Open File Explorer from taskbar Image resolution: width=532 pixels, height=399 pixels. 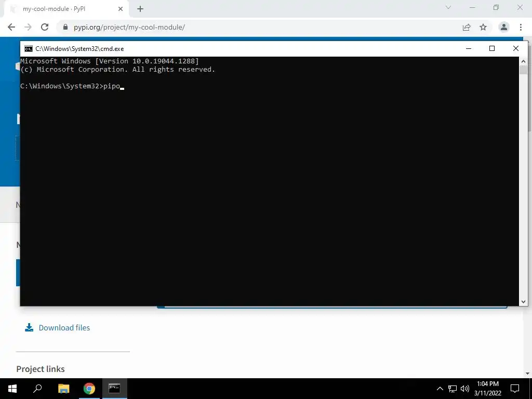(x=63, y=389)
